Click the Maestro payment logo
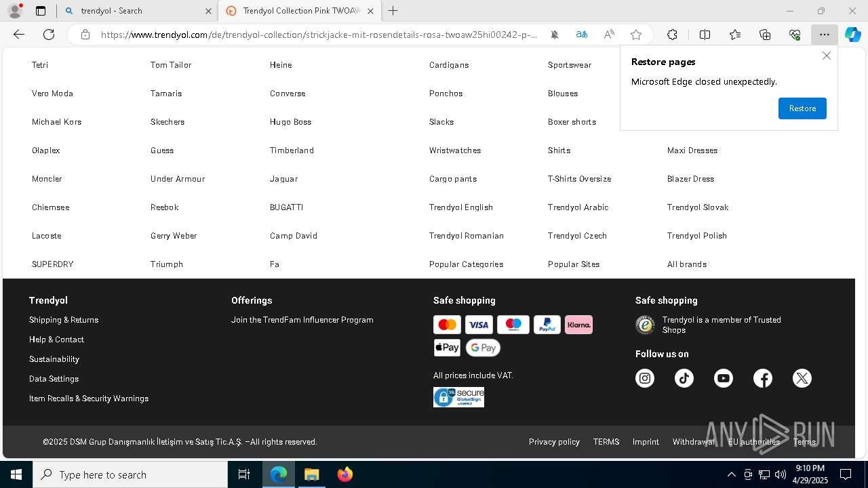Viewport: 868px width, 488px height. pyautogui.click(x=513, y=325)
